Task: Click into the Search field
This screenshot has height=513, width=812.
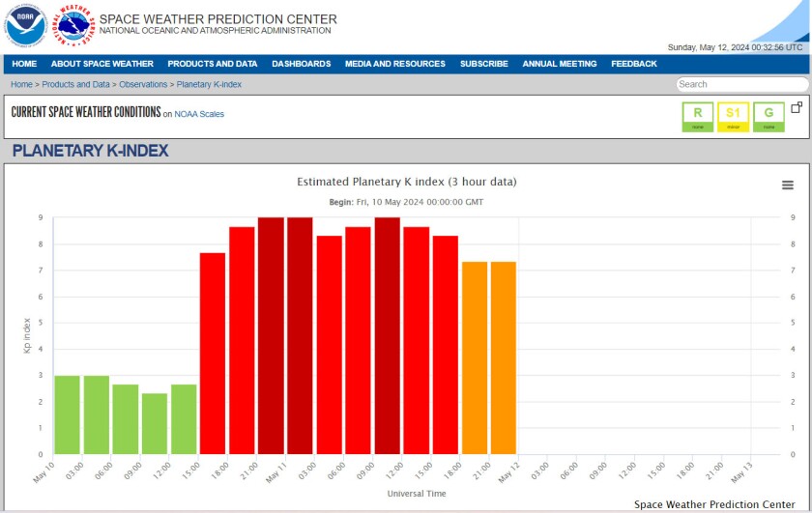Action: click(740, 84)
